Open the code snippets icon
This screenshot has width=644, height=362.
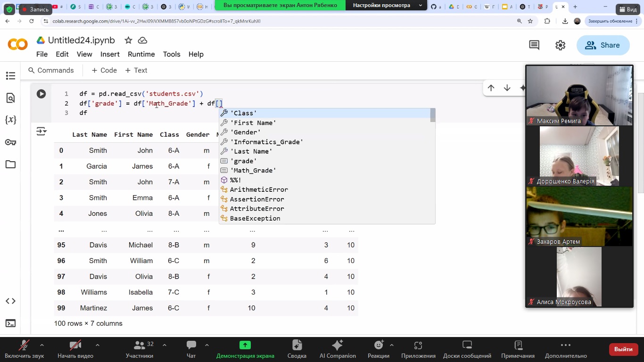click(x=10, y=301)
